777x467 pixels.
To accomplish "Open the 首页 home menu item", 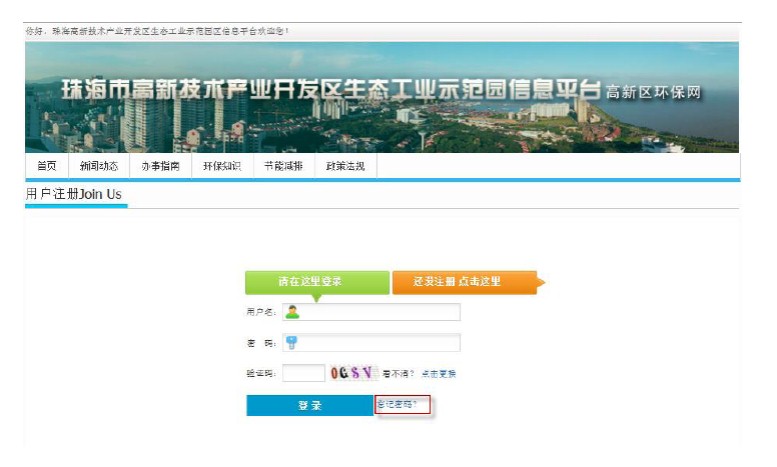I will tap(47, 167).
